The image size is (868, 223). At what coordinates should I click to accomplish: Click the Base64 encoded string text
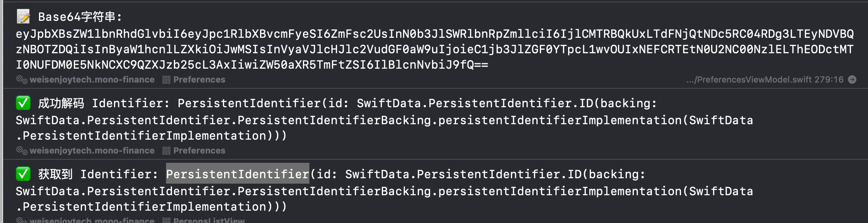click(434, 49)
